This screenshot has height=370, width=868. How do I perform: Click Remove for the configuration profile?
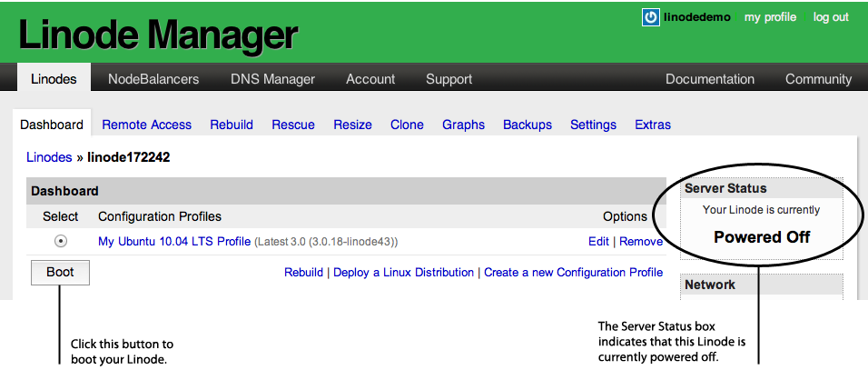click(x=641, y=242)
